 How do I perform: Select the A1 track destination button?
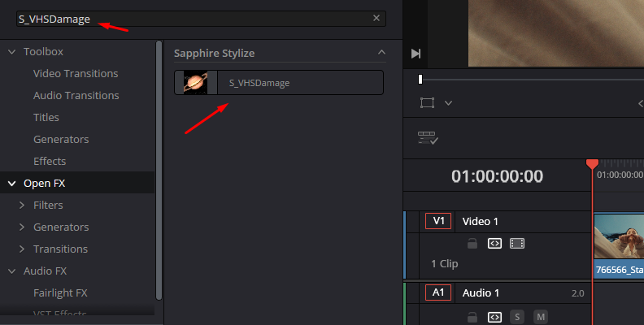(438, 292)
